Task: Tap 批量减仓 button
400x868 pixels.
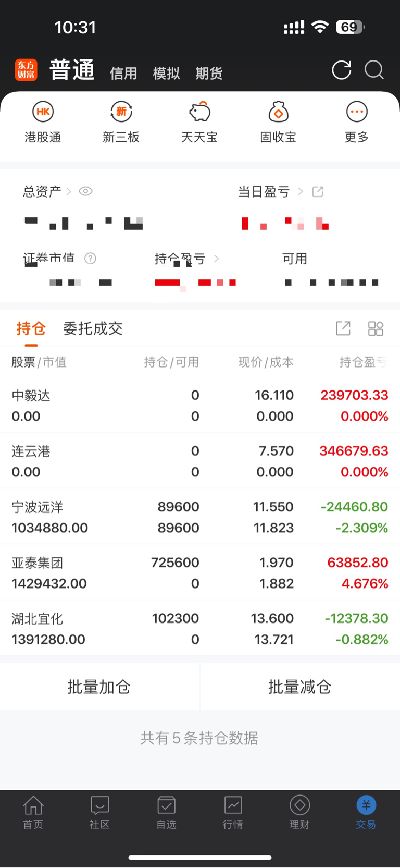Action: point(300,687)
